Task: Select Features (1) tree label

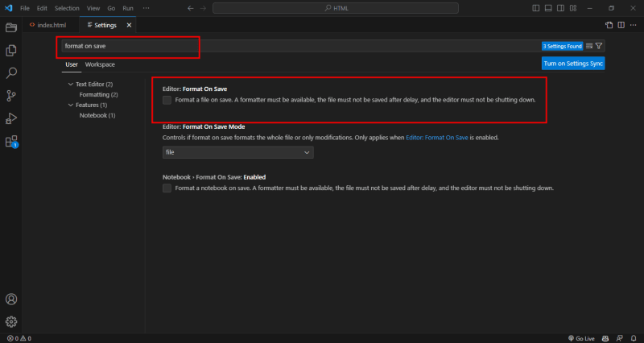Action: point(91,105)
